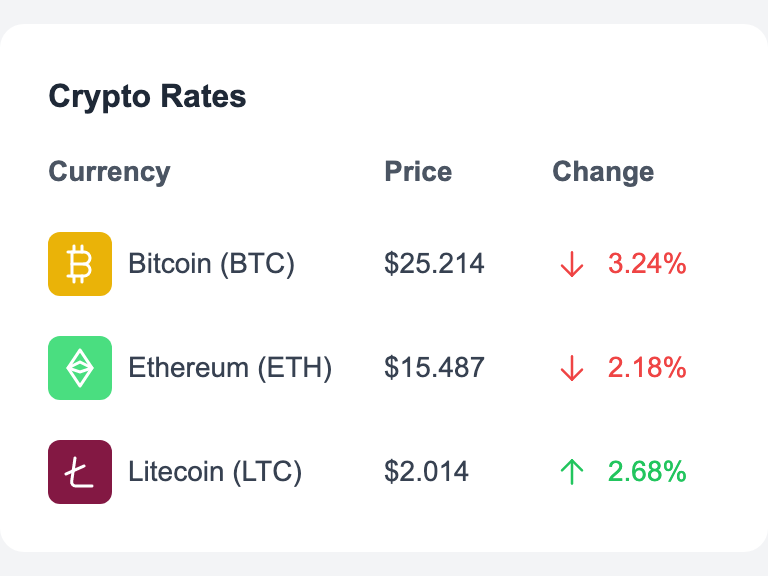Screen dimensions: 768x576
Task: Click Litecoin's 2.68% change value
Action: tap(647, 472)
